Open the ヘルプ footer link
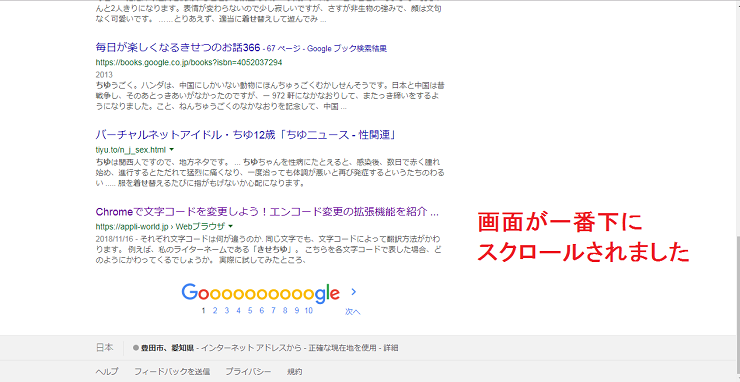 tap(107, 372)
